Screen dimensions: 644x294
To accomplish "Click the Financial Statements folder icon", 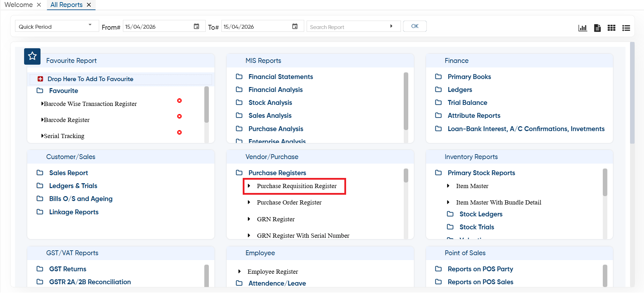I will coord(239,77).
